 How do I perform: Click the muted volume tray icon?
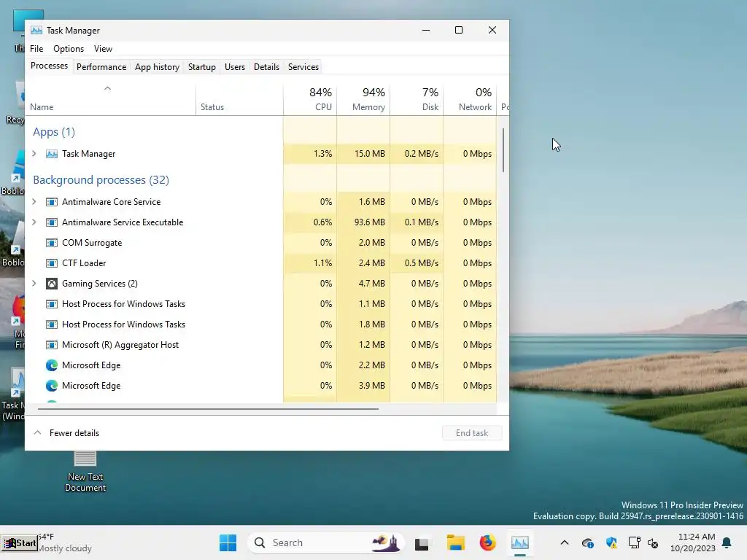point(653,543)
